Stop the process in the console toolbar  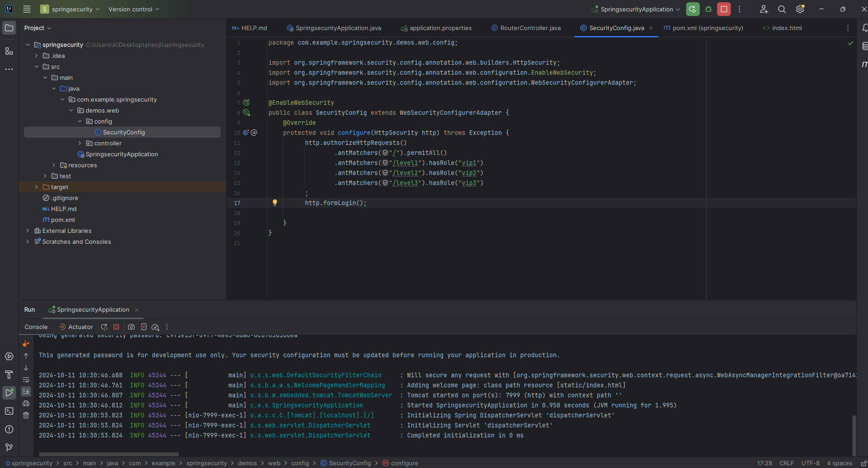116,327
